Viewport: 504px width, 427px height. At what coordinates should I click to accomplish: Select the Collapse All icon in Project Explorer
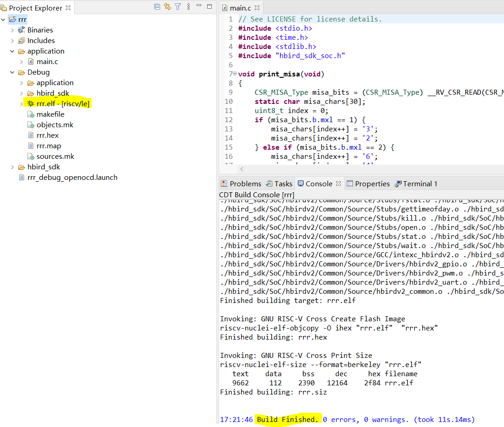pyautogui.click(x=157, y=6)
